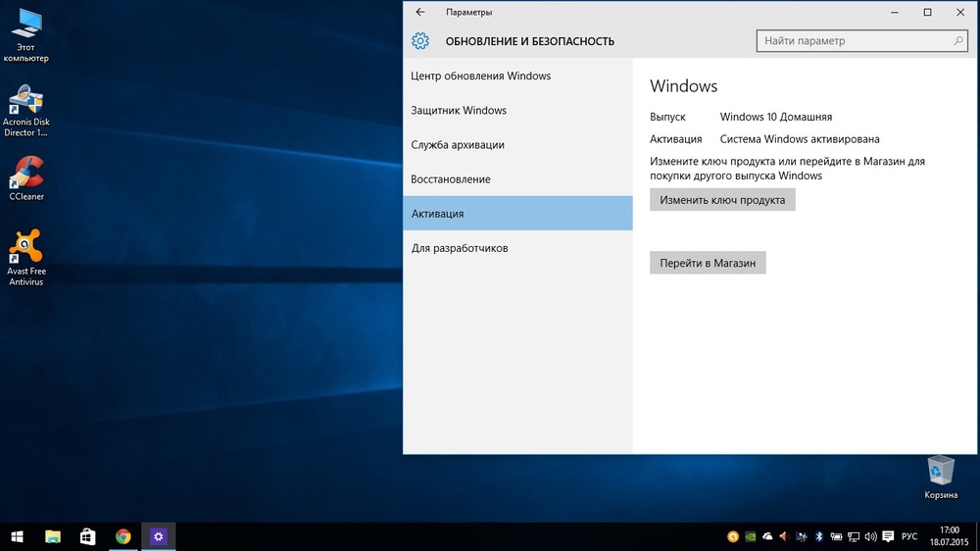Click the Bluetooth tray icon
Screen dimensions: 980x551
tap(819, 536)
